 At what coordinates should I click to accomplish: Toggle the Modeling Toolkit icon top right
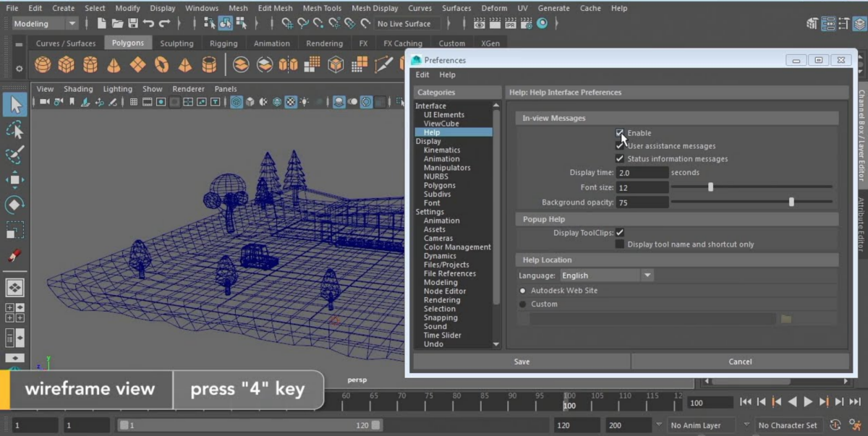(812, 24)
